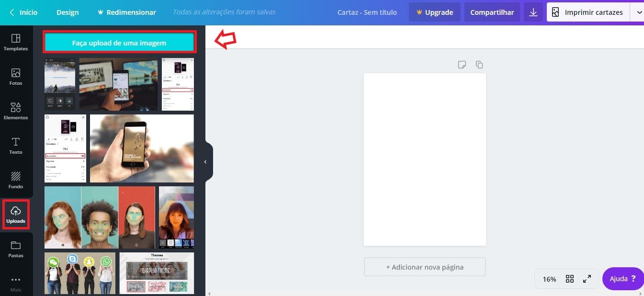Enter fullscreen with the expand arrows icon
The width and height of the screenshot is (644, 296).
pyautogui.click(x=587, y=278)
